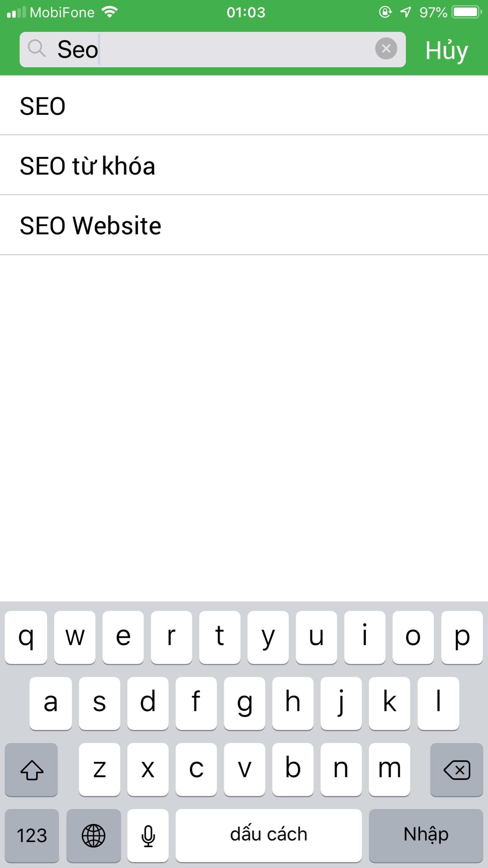Select the suggestion SEO từ khóa
This screenshot has width=488, height=868.
pos(87,165)
